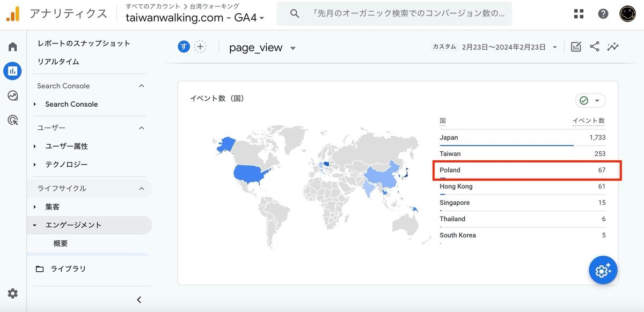
Task: Click the Google apps grid icon
Action: coord(579,14)
